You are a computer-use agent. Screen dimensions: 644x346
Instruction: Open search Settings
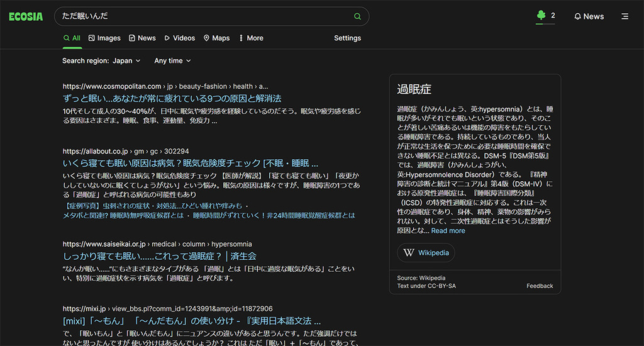point(347,38)
